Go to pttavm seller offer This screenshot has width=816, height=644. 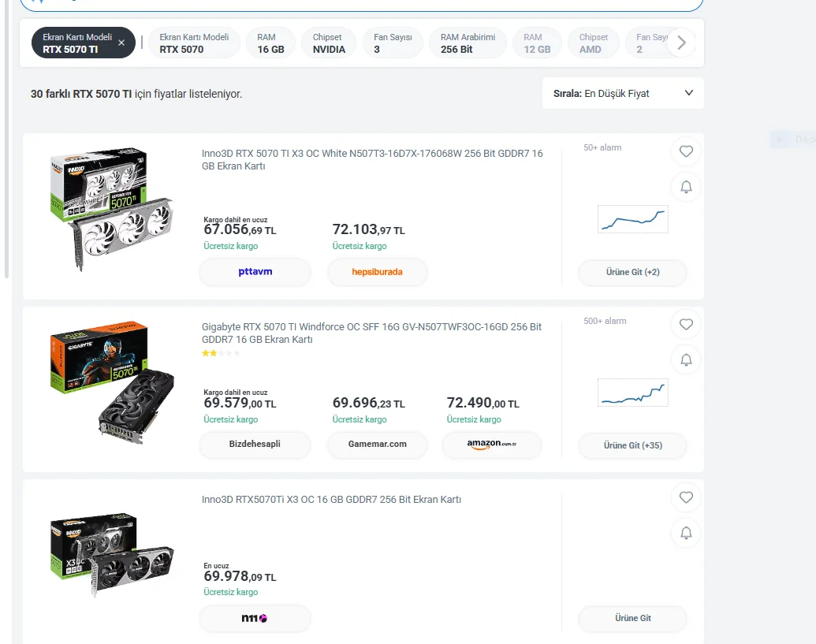pos(255,272)
